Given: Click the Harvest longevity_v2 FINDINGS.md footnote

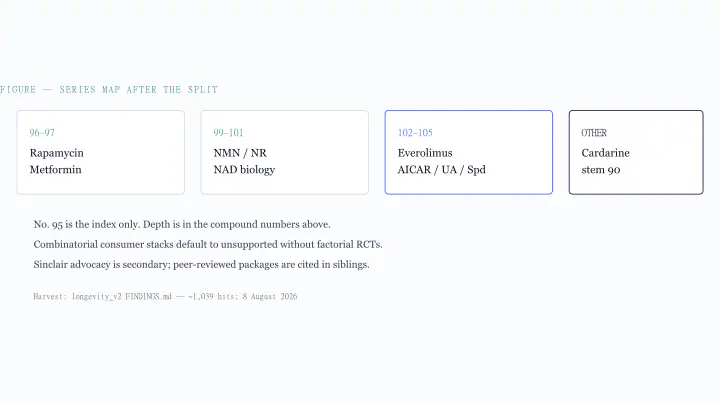Looking at the screenshot, I should click(x=165, y=297).
